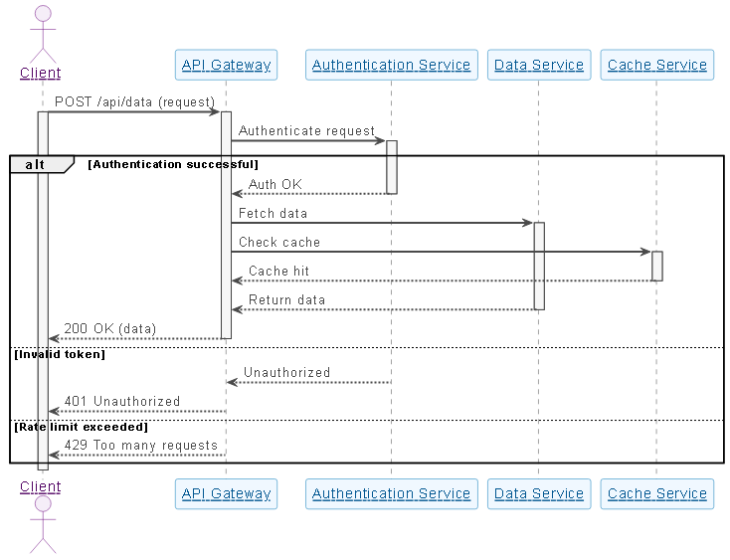Open the top Client link
730x560 pixels.
pos(41,73)
